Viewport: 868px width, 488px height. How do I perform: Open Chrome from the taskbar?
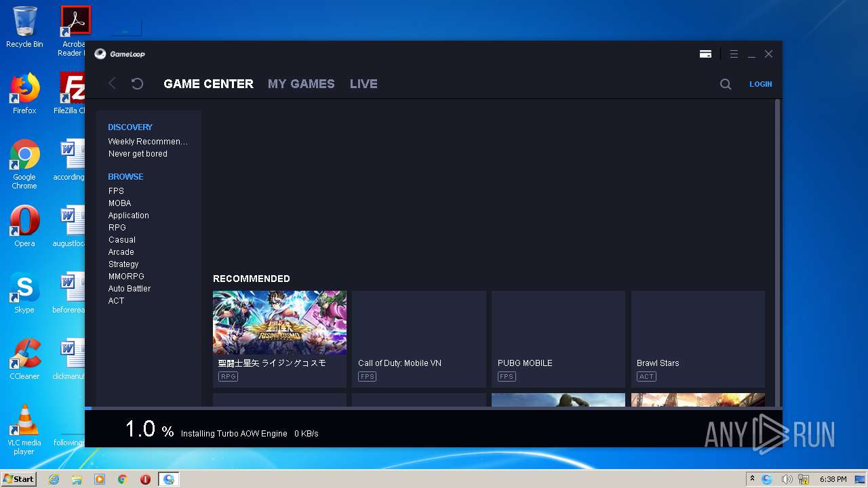tap(122, 479)
